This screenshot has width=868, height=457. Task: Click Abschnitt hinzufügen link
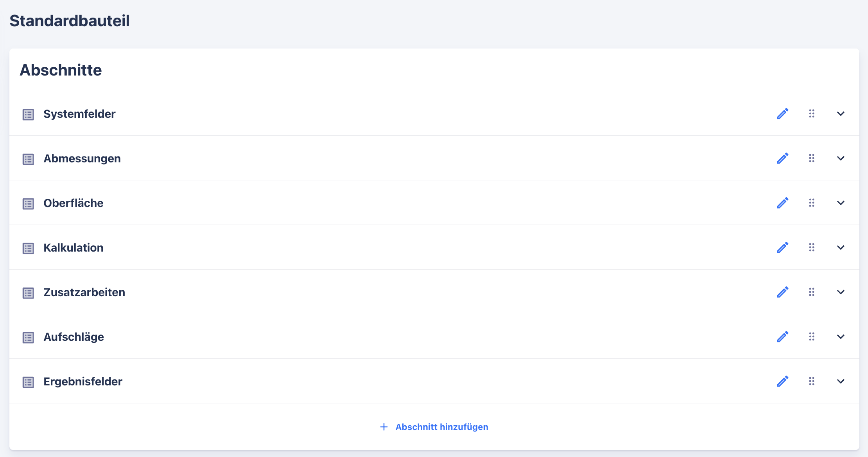coord(441,427)
